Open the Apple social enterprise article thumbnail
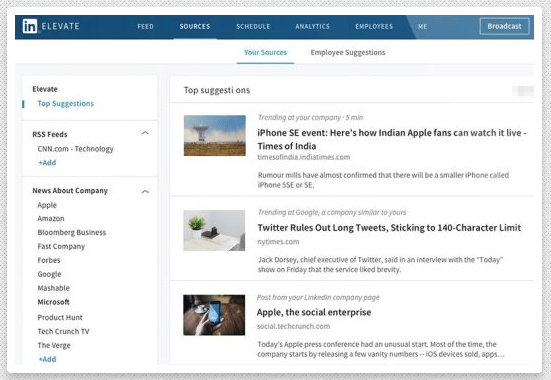Image resolution: width=551 pixels, height=380 pixels. pos(214,315)
